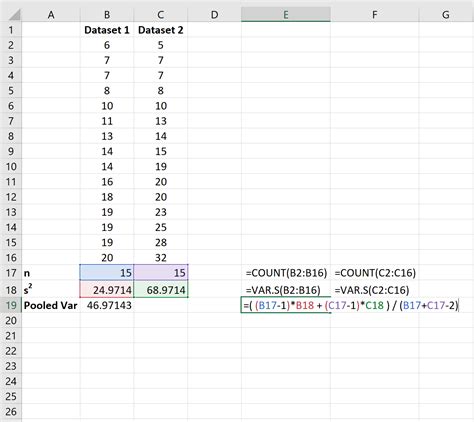Viewport: 474px width, 422px height.
Task: Select Dataset 2 value 32 in row 16
Action: click(161, 258)
